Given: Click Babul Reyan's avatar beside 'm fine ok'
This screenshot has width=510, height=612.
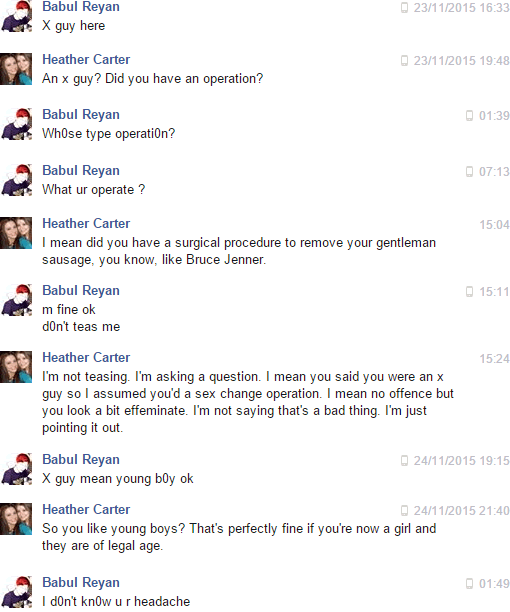Looking at the screenshot, I should 16,300.
